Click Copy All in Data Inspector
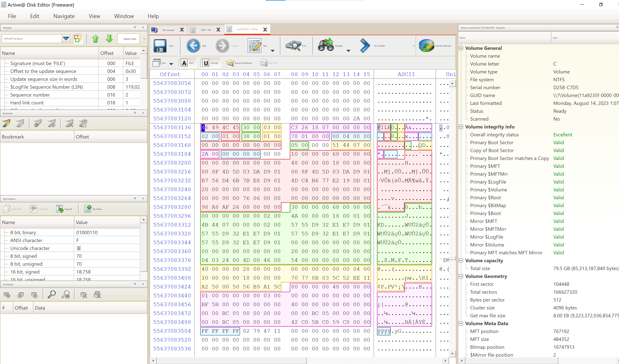This screenshot has height=364, width=619. (64, 209)
